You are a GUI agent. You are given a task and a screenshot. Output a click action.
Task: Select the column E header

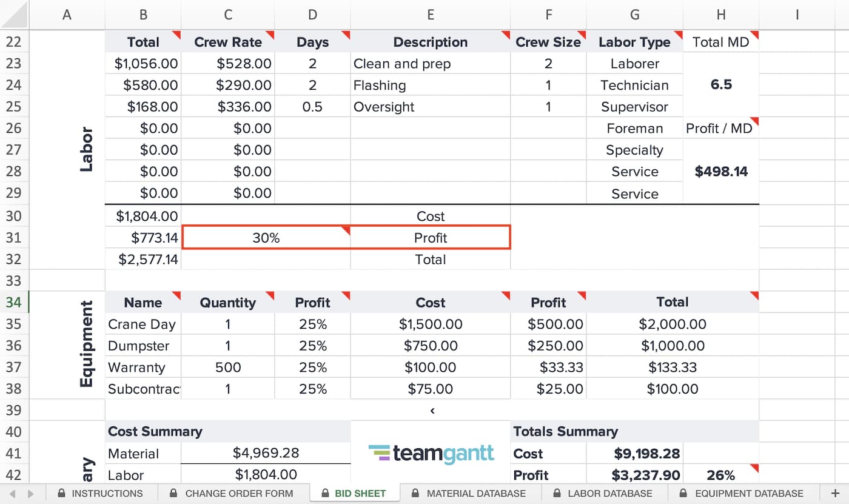[430, 15]
